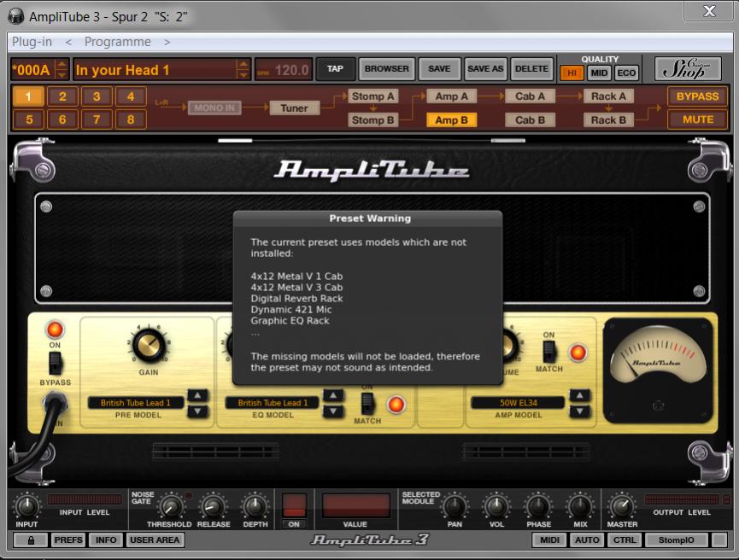Image resolution: width=739 pixels, height=560 pixels.
Task: Click red light beside amp MATCH
Action: pos(578,353)
